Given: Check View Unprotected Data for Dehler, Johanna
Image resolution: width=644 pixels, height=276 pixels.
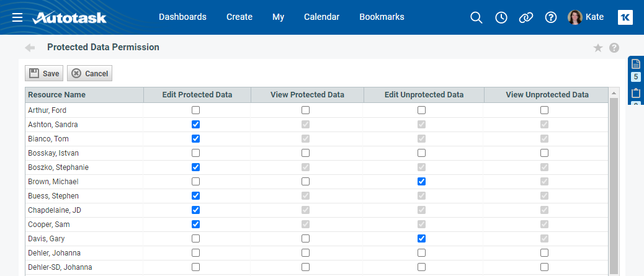Looking at the screenshot, I should click(544, 252).
